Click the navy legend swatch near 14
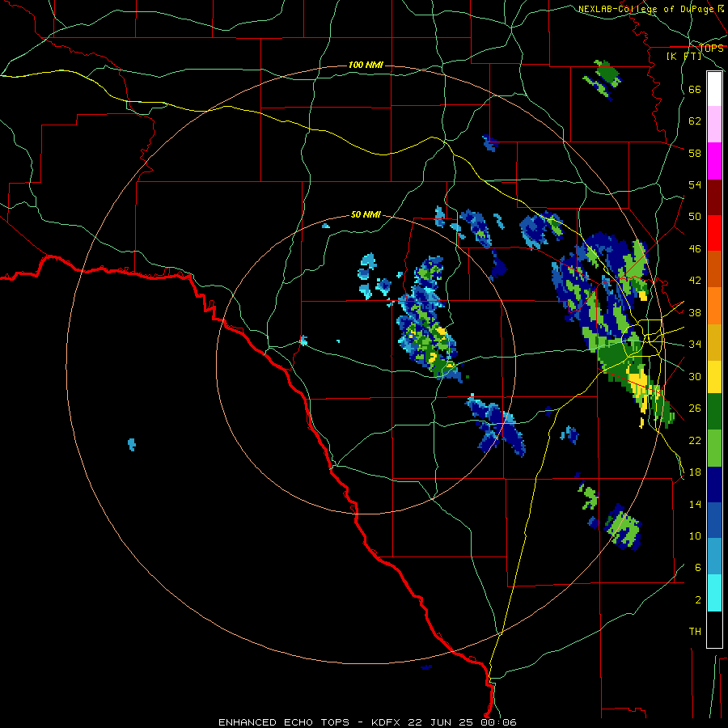This screenshot has width=728, height=728. [714, 485]
